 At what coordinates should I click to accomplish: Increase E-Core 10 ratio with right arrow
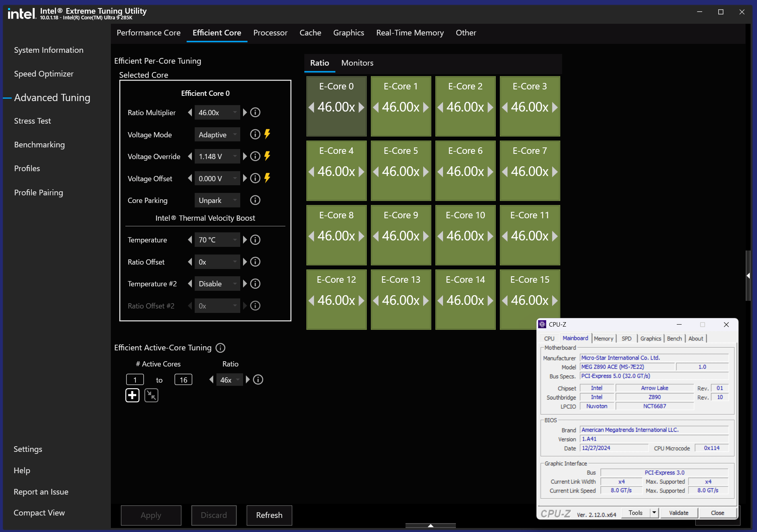pos(491,236)
